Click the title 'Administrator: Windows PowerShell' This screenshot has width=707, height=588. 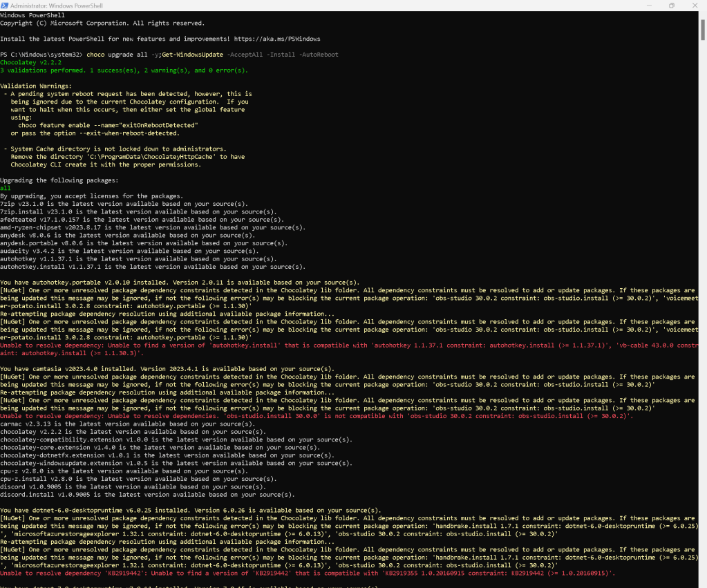pyautogui.click(x=57, y=6)
